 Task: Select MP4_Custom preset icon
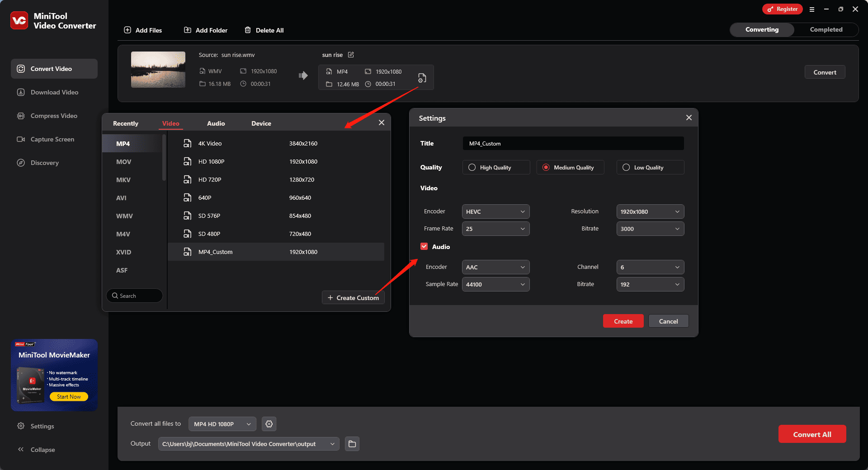click(x=187, y=252)
